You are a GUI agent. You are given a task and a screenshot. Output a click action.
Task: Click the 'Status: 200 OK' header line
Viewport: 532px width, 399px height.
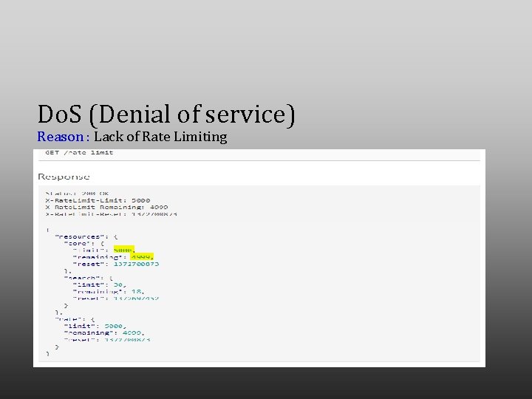(x=77, y=194)
